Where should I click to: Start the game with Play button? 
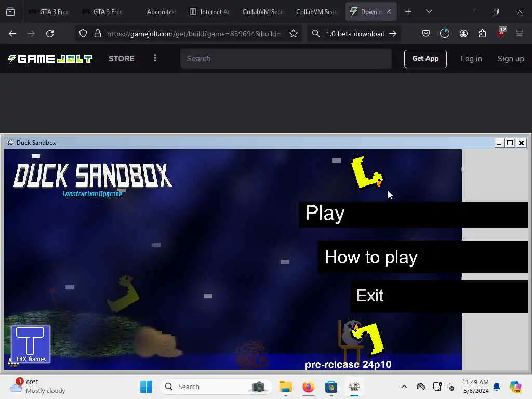[413, 215]
